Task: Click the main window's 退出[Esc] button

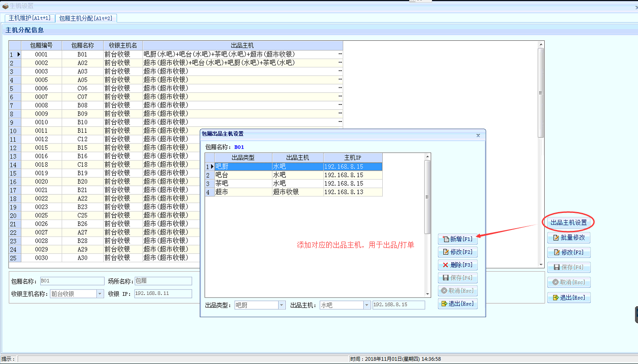Action: click(x=568, y=298)
